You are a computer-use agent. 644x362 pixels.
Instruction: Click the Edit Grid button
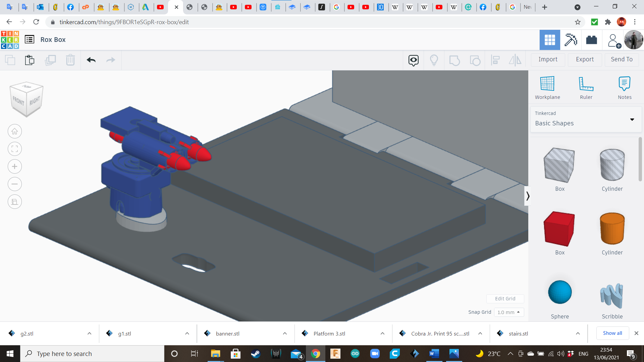[x=505, y=299]
